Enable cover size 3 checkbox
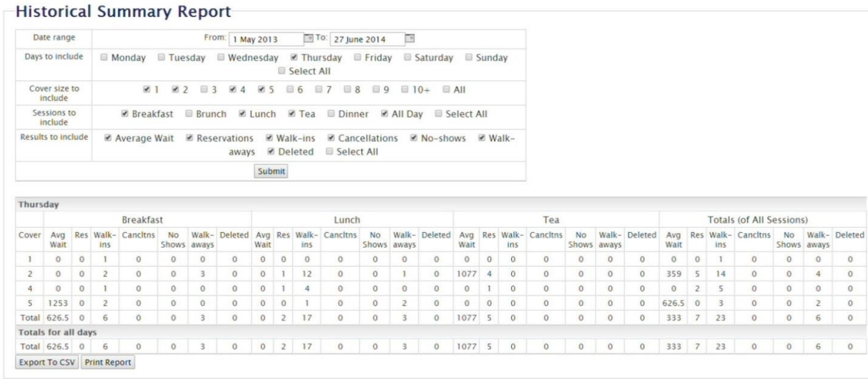The image size is (868, 381). pos(203,90)
